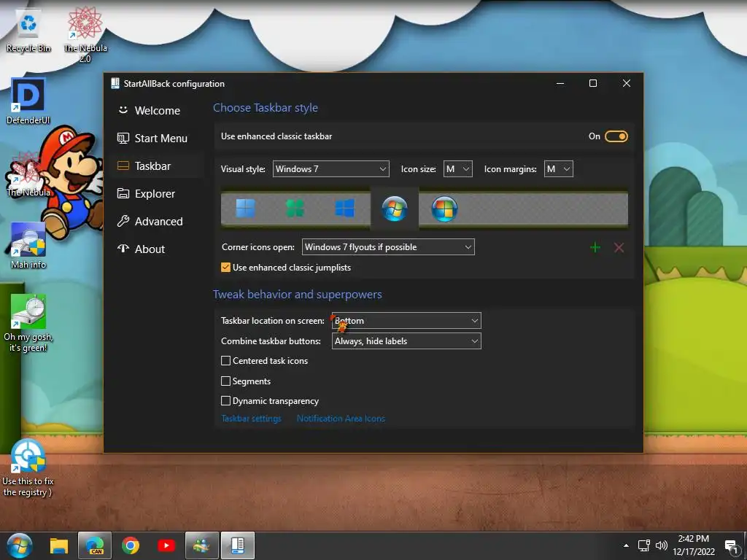Open the Icon margins dropdown
This screenshot has width=747, height=560.
558,169
